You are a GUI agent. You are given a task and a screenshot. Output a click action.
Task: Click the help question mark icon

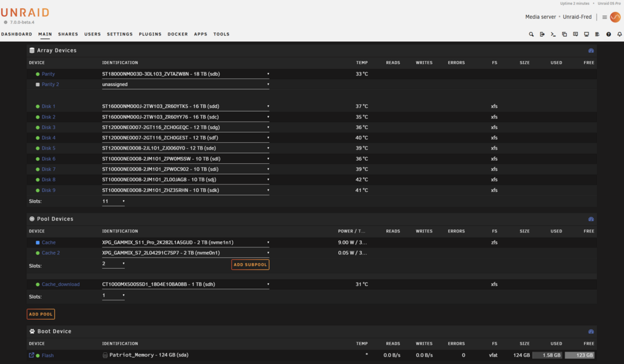(608, 34)
